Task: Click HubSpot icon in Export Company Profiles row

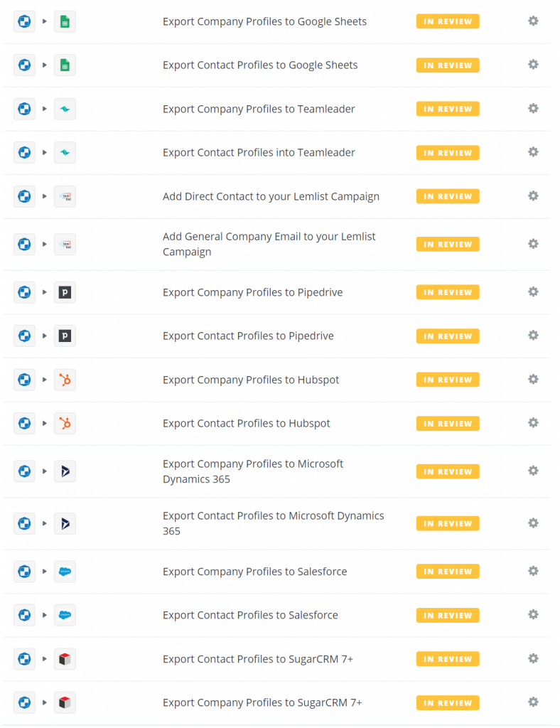Action: [x=65, y=380]
